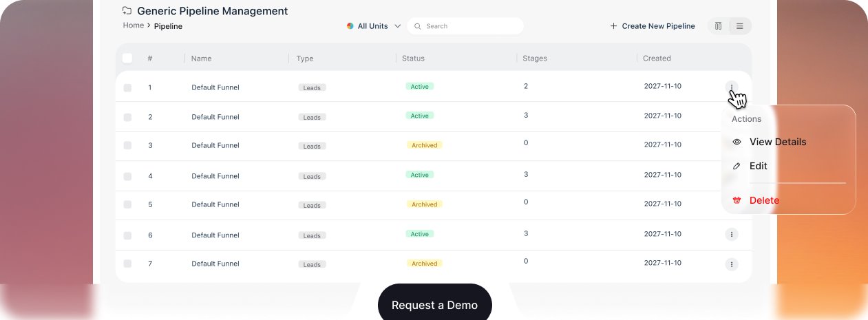Open the three-dot menu for row 6

pyautogui.click(x=732, y=235)
